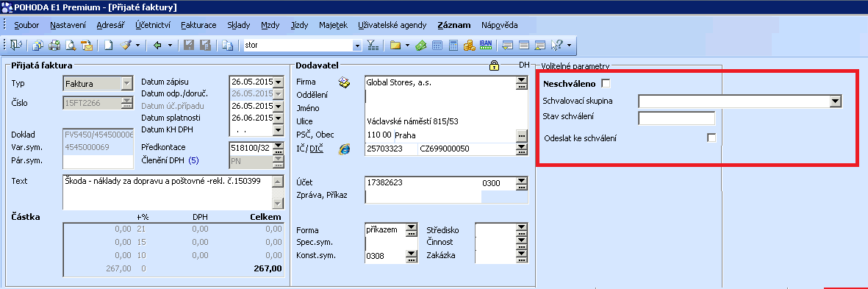
Task: Open the dropdown arrow next to the folder icon
Action: (x=407, y=46)
